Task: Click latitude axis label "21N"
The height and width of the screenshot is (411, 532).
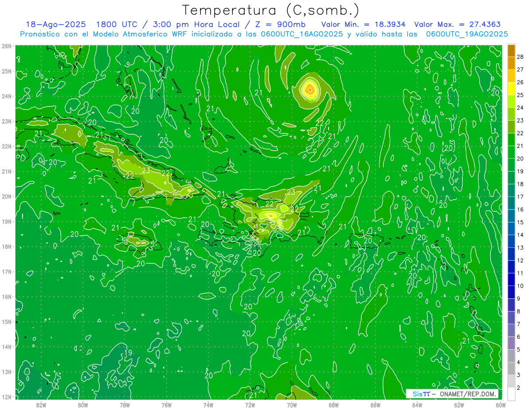Action: [7, 172]
